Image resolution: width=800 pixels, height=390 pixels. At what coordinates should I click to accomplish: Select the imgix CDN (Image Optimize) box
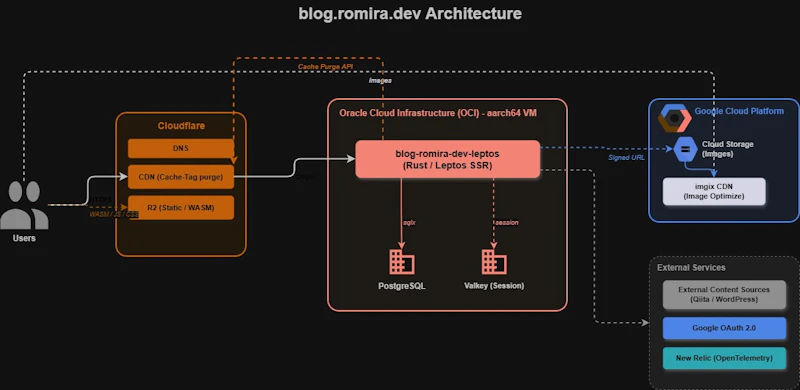[x=714, y=191]
